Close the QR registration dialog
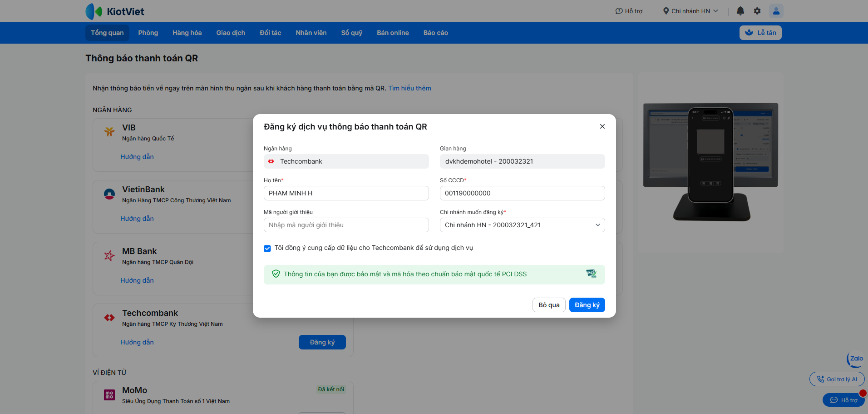Viewport: 868px width, 414px height. coord(602,126)
